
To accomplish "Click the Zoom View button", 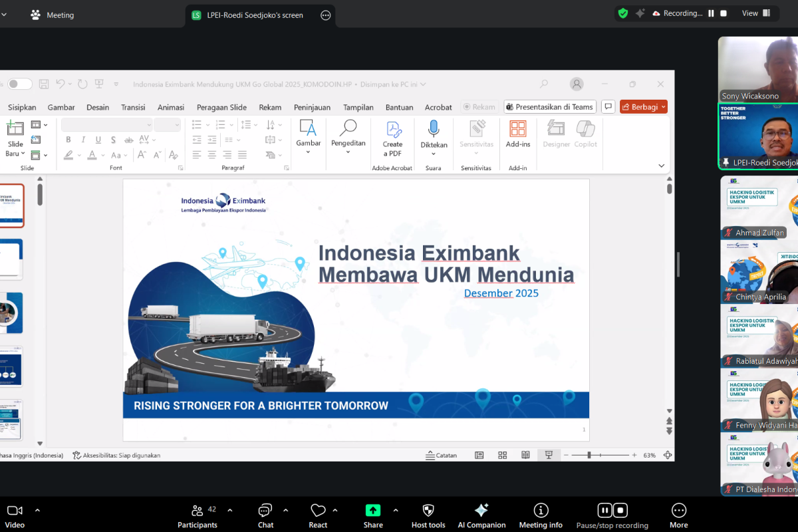I will click(x=756, y=13).
